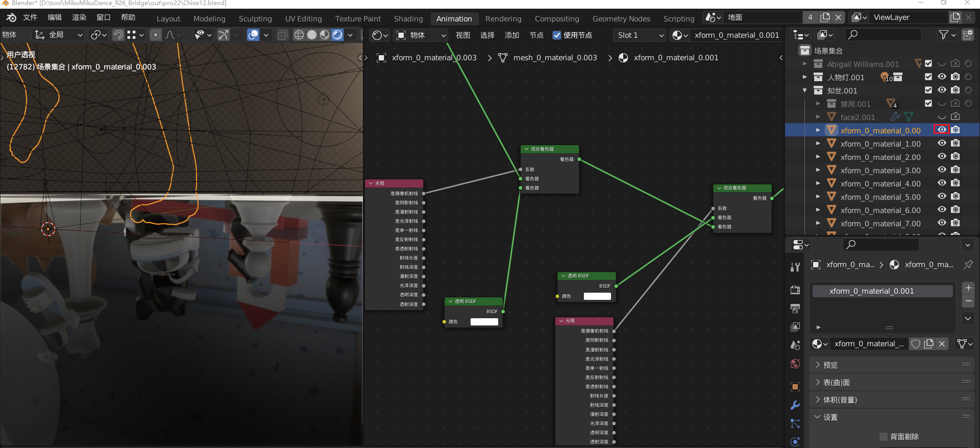Create a new scene copy icon

tap(825, 17)
